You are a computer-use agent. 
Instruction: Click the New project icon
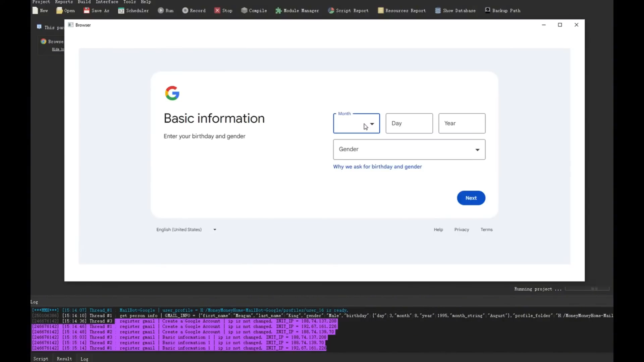(x=35, y=10)
